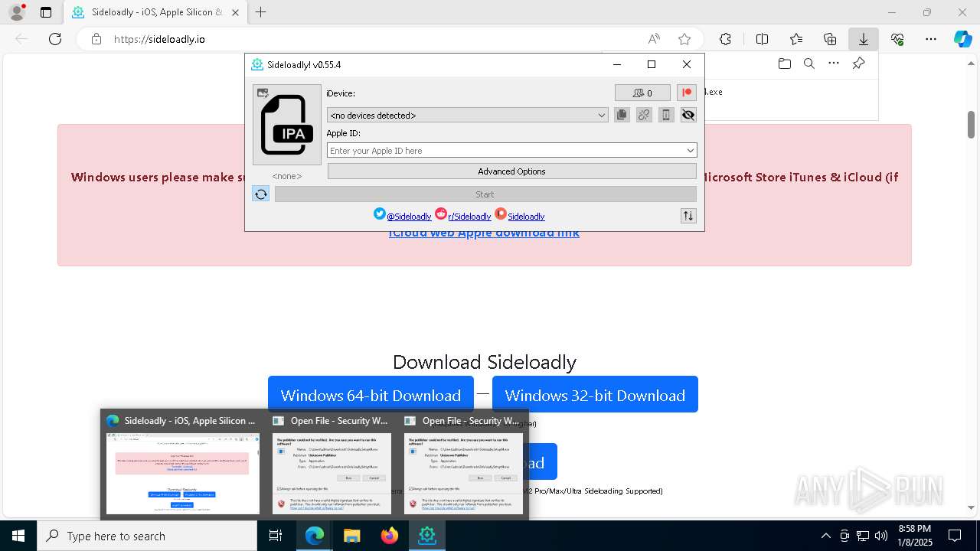Open a new Edge tab
This screenshot has width=980, height=551.
tap(261, 12)
